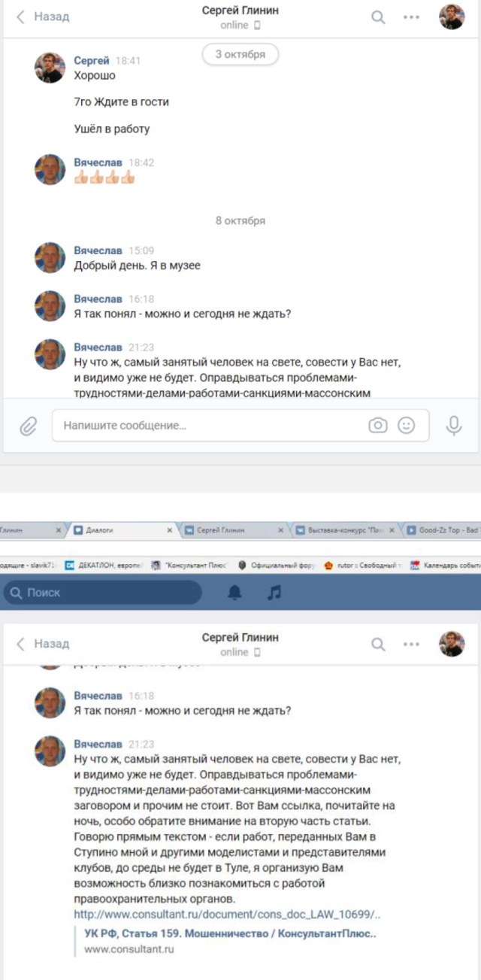Open the music note icon in VK header
Viewport: 481px width, 980px height.
click(274, 593)
